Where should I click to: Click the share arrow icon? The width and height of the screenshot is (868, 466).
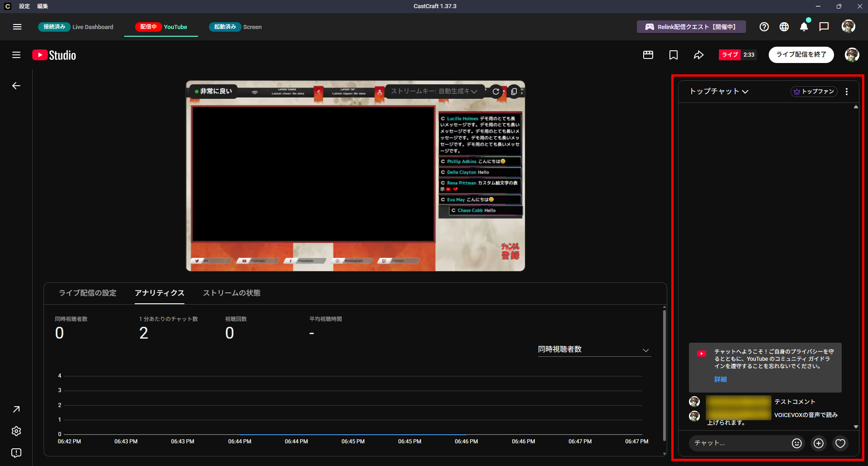(699, 55)
